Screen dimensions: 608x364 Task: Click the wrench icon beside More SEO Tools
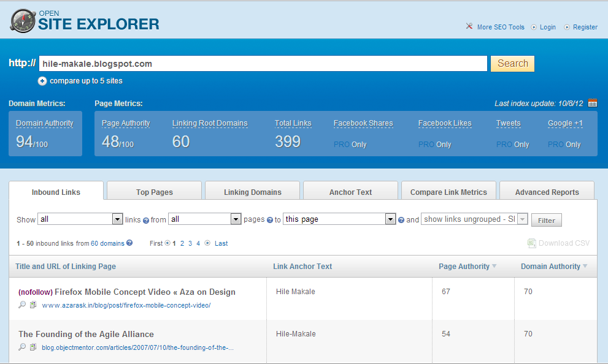coord(469,26)
